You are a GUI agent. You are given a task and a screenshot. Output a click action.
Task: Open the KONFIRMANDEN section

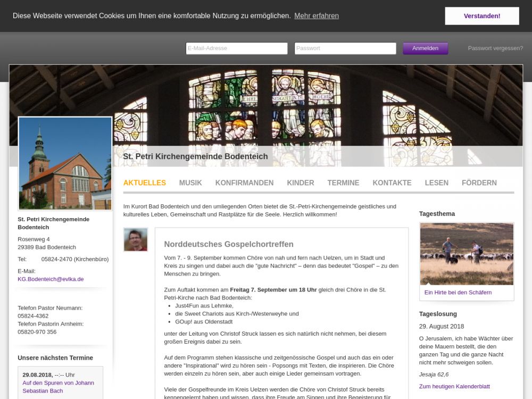tap(244, 183)
